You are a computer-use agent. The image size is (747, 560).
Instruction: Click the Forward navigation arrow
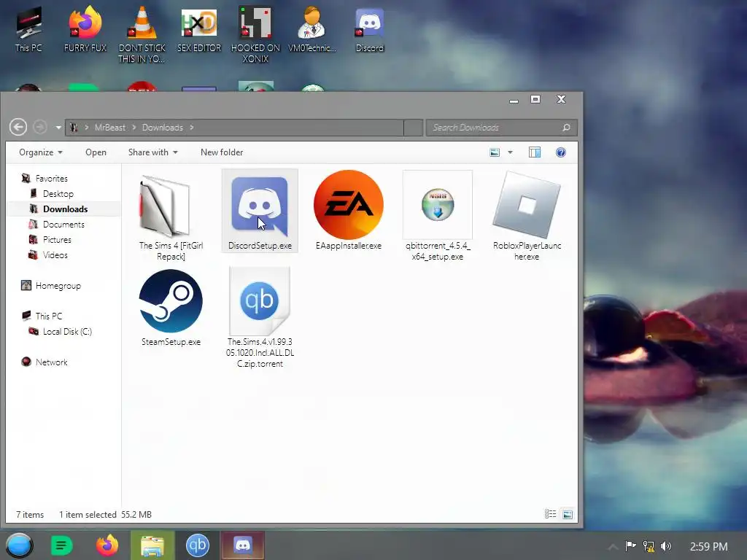(40, 127)
